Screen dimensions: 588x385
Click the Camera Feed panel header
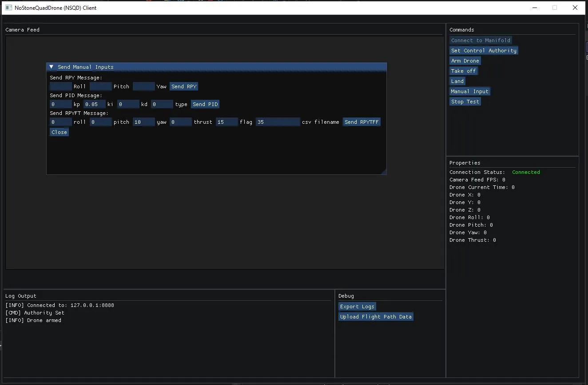point(23,30)
